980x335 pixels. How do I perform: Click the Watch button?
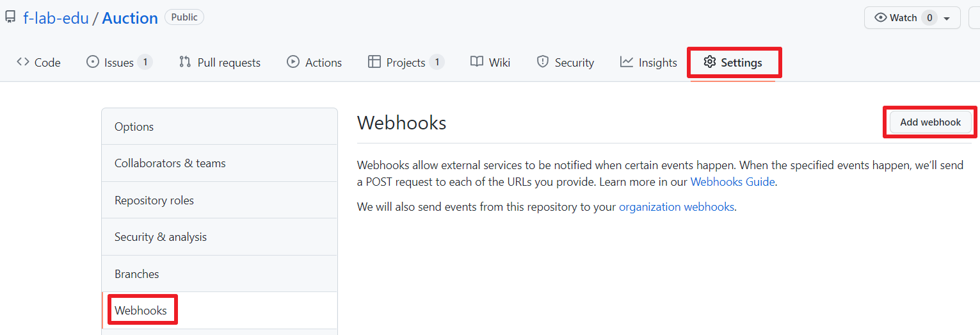coord(912,18)
